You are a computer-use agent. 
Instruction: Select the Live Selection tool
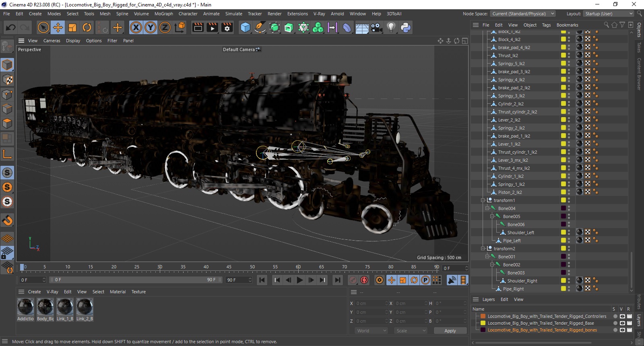tap(43, 27)
